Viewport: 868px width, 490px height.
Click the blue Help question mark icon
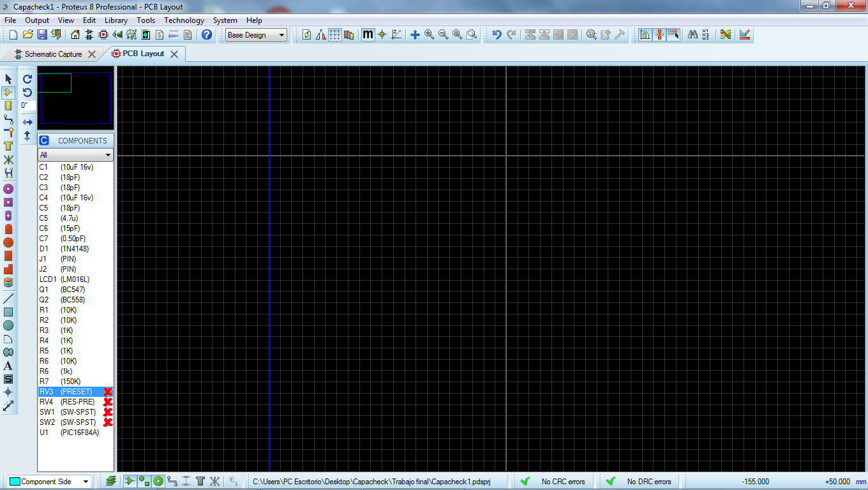[x=207, y=34]
